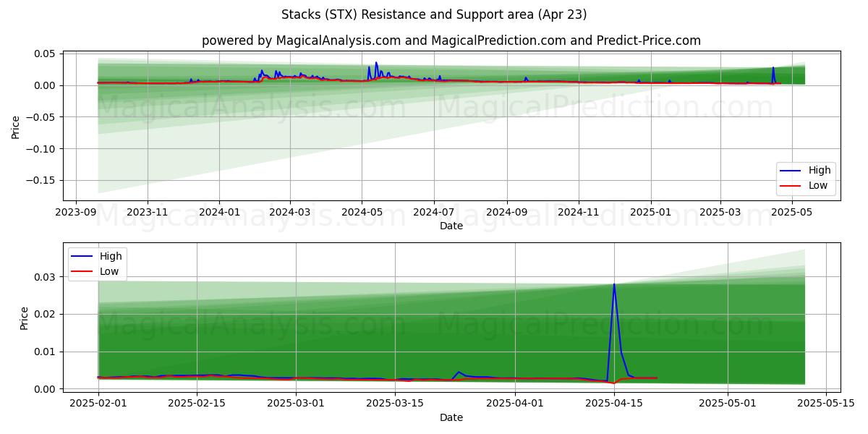This screenshot has height=434, width=868.
Task: Click the '2025-02-15' date tick label
Action: [x=197, y=404]
